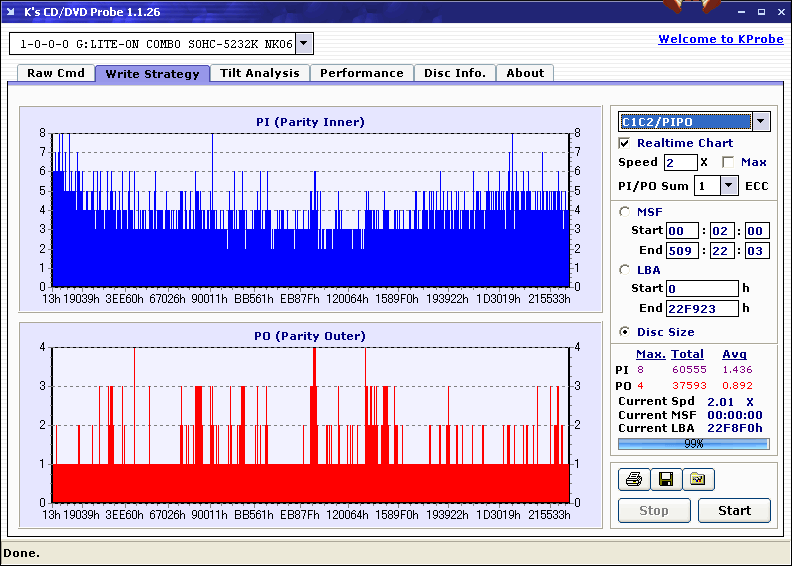This screenshot has width=792, height=566.
Task: Click the 99% scan progress bar
Action: [694, 444]
